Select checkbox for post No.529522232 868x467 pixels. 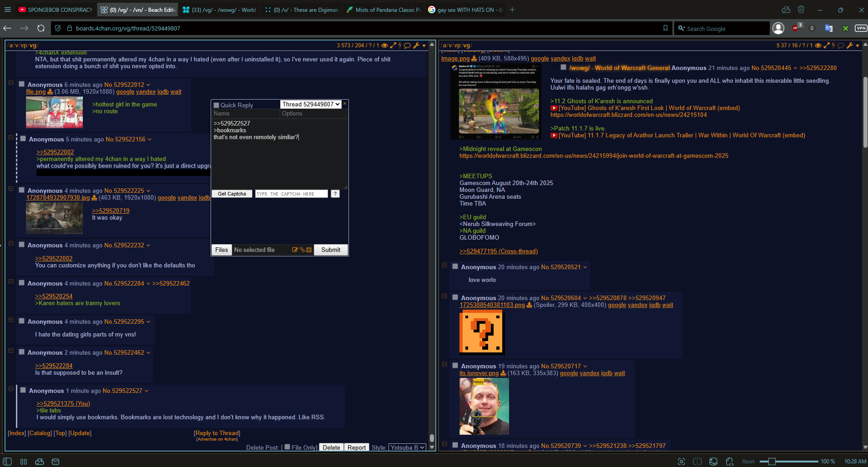click(21, 244)
